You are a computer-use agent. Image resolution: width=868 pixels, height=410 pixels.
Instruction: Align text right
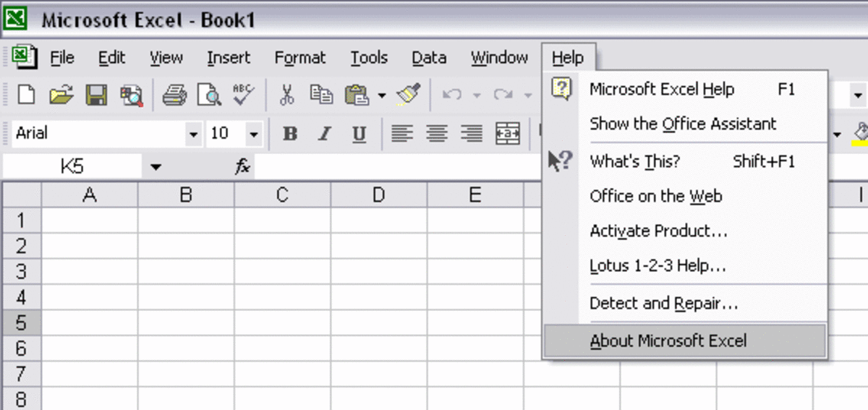pyautogui.click(x=472, y=133)
